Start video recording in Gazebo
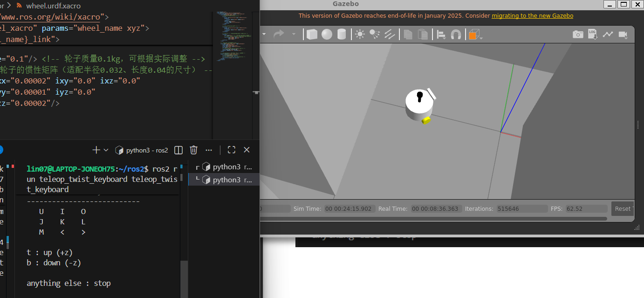This screenshot has width=644, height=298. click(x=623, y=35)
